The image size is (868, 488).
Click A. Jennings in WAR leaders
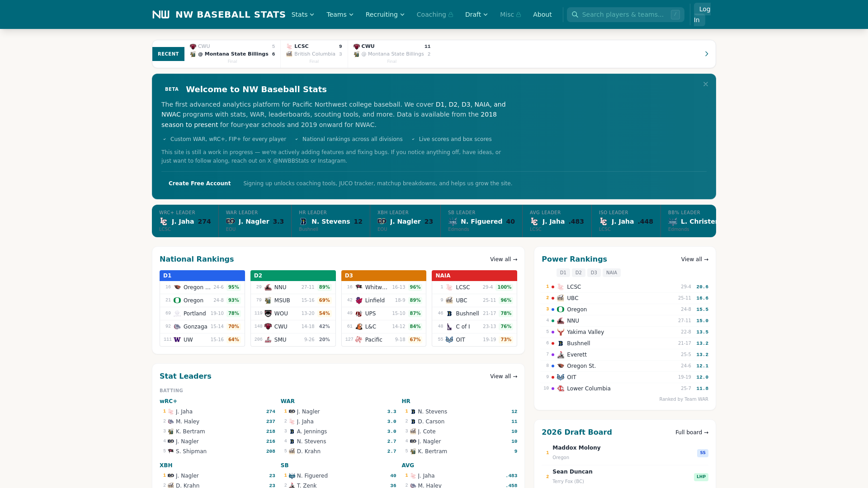pyautogui.click(x=312, y=432)
